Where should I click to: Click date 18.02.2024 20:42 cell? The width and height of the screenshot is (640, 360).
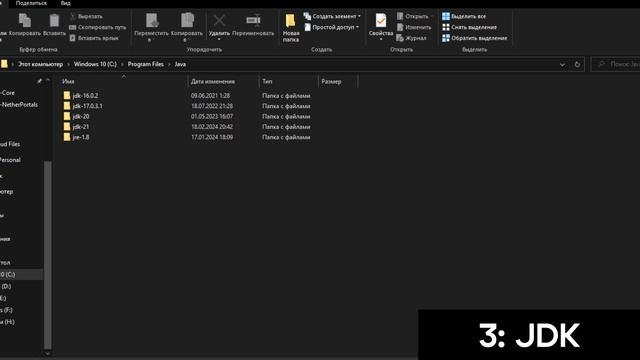pos(212,127)
